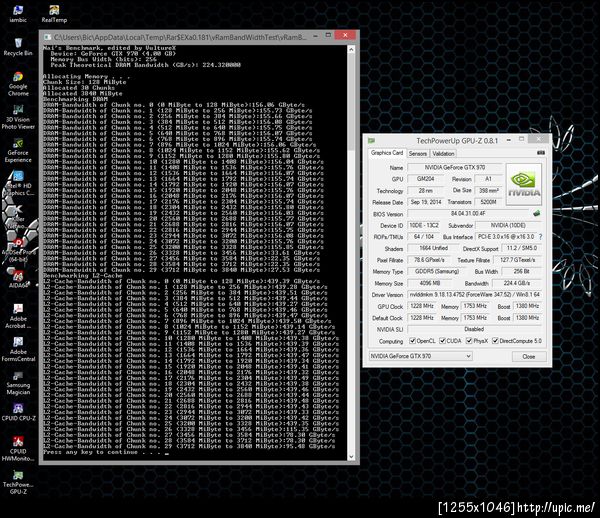Open the Recycle Bin
The height and width of the screenshot is (518, 600).
(x=18, y=47)
